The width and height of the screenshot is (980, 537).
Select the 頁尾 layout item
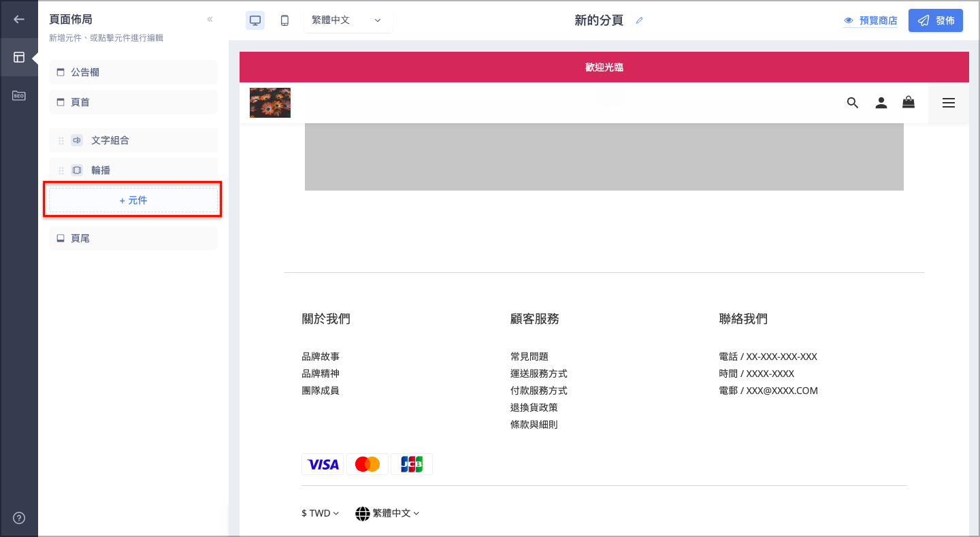[x=133, y=238]
